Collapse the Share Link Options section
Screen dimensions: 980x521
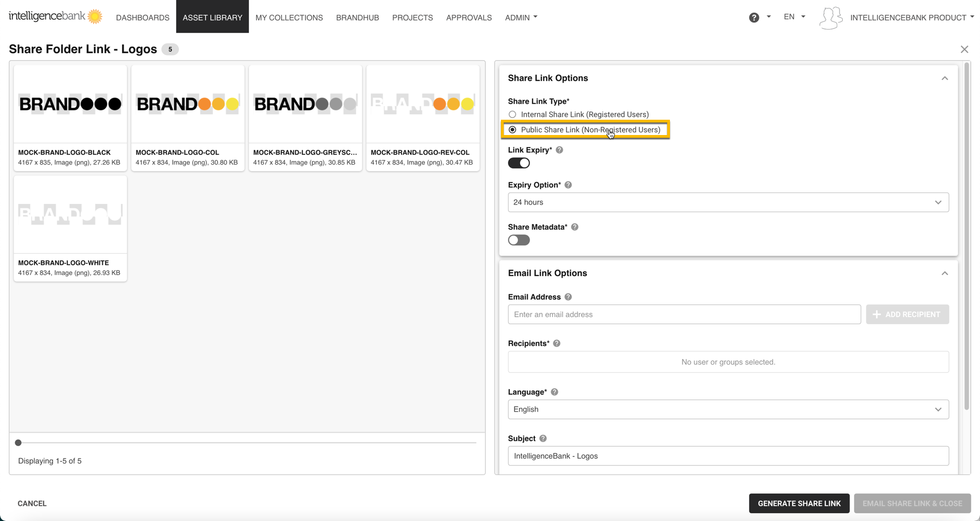tap(944, 78)
